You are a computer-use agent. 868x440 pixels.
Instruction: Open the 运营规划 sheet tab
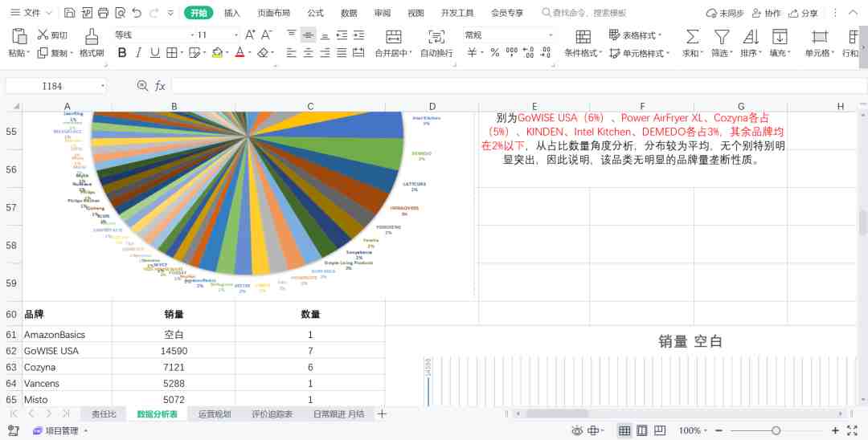pyautogui.click(x=215, y=414)
